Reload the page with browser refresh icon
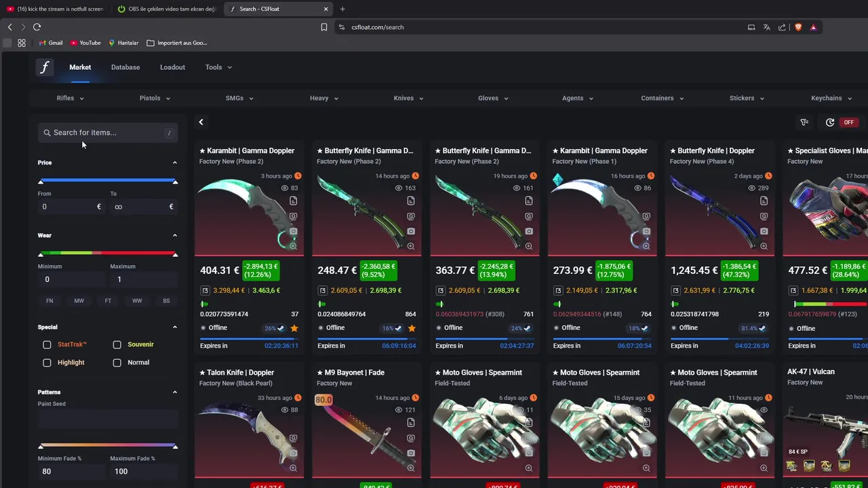 pos(37,27)
